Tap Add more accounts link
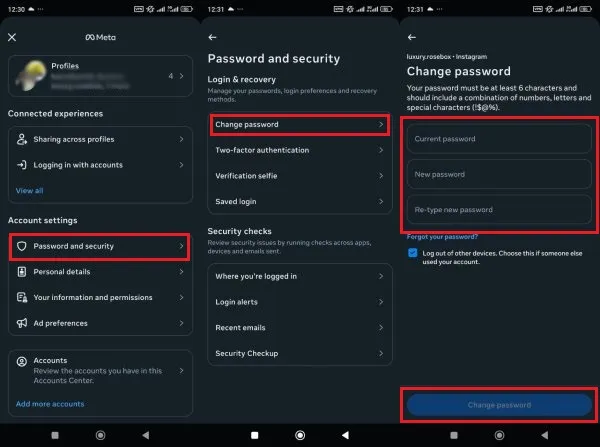The image size is (600, 447). coord(50,404)
